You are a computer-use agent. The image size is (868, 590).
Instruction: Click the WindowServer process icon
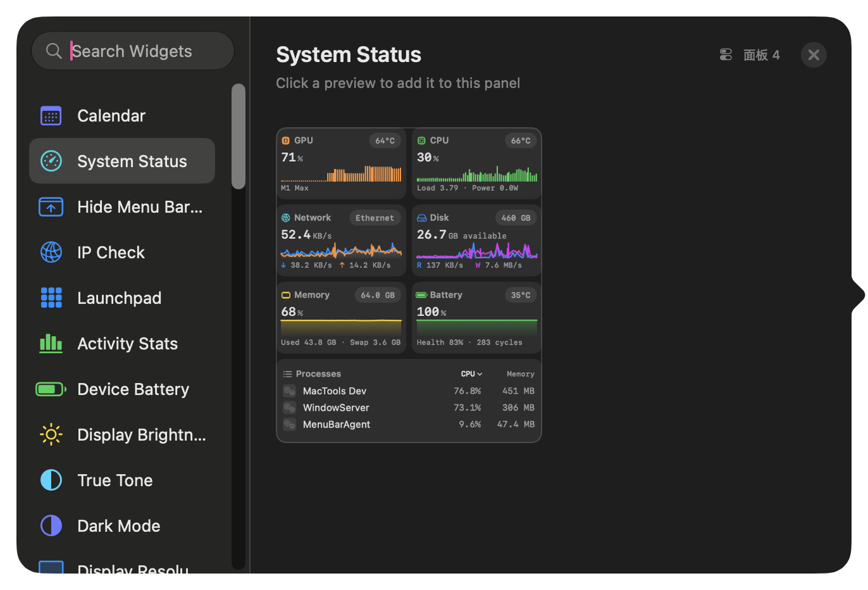coord(289,408)
